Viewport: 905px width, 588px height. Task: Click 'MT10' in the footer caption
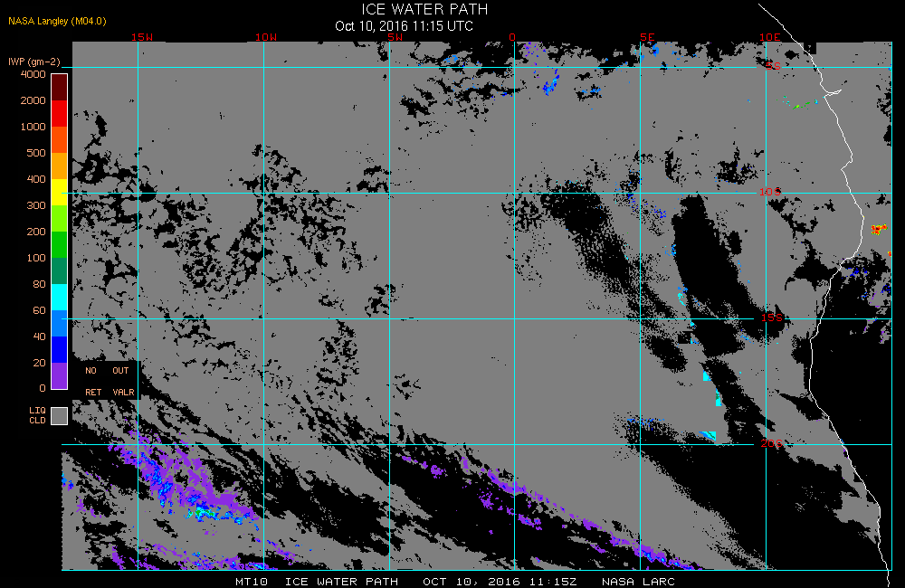pos(251,582)
